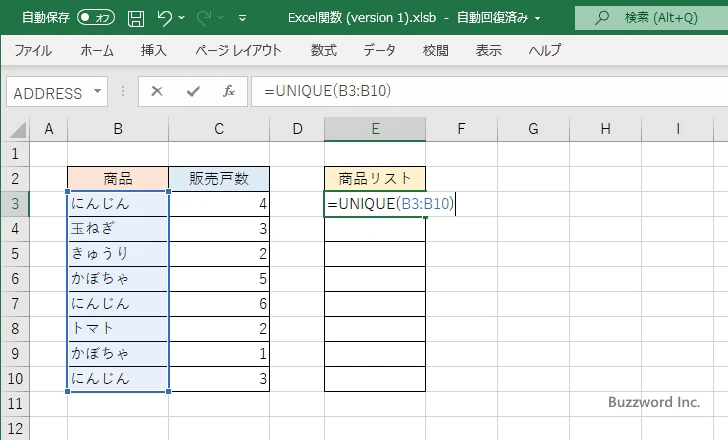Open Insert Function fx dialog
The width and height of the screenshot is (728, 440).
pyautogui.click(x=228, y=92)
